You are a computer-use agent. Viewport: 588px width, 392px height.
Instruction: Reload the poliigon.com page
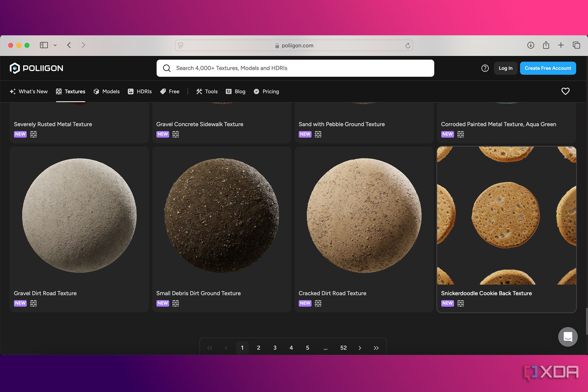click(x=408, y=45)
